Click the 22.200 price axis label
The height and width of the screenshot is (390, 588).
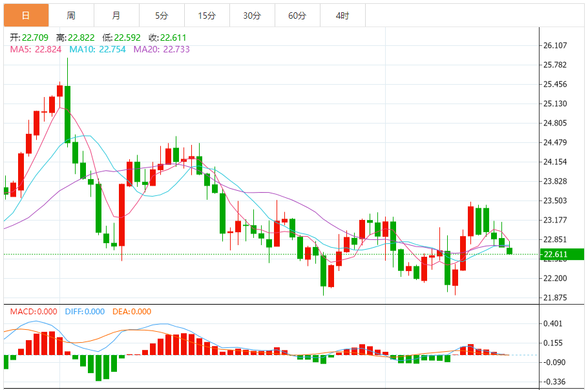coord(556,278)
